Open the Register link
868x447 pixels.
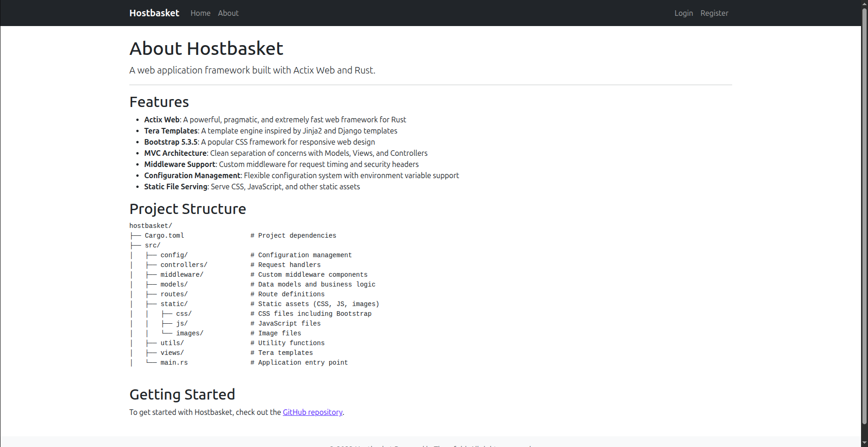(714, 13)
